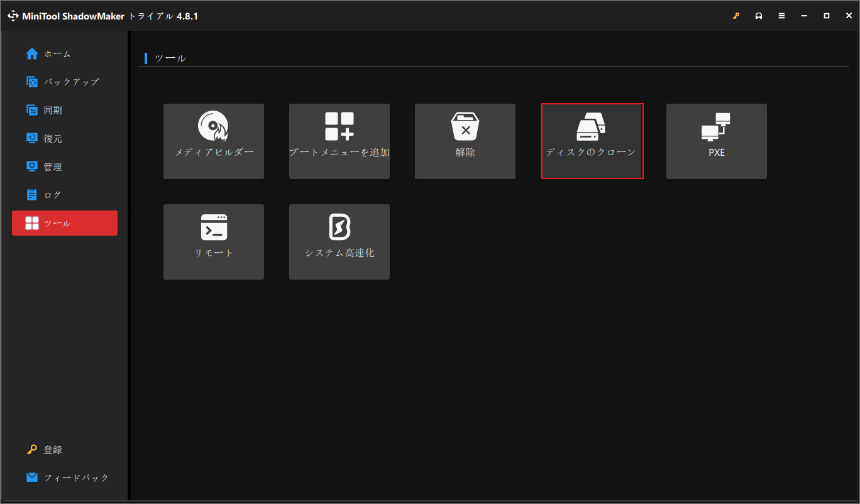Viewport: 860px width, 504px height.
Task: Select the ツール sidebar item
Action: click(65, 223)
